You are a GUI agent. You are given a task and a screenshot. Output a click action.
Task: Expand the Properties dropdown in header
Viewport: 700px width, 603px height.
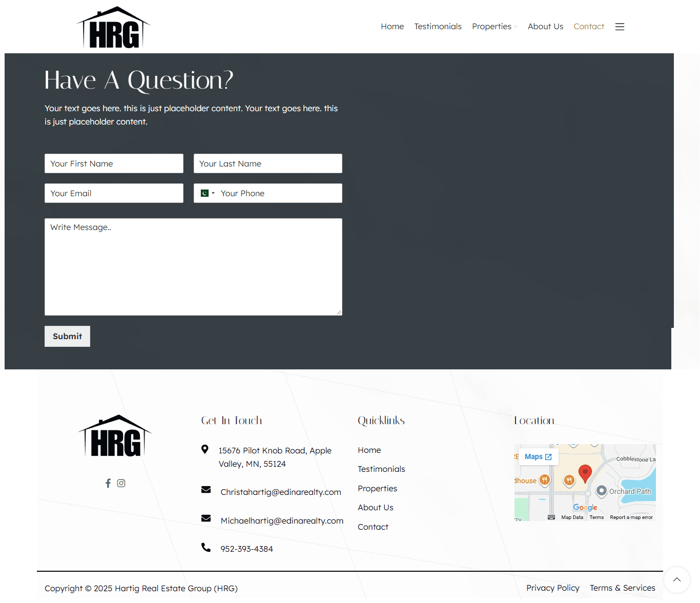tap(495, 27)
